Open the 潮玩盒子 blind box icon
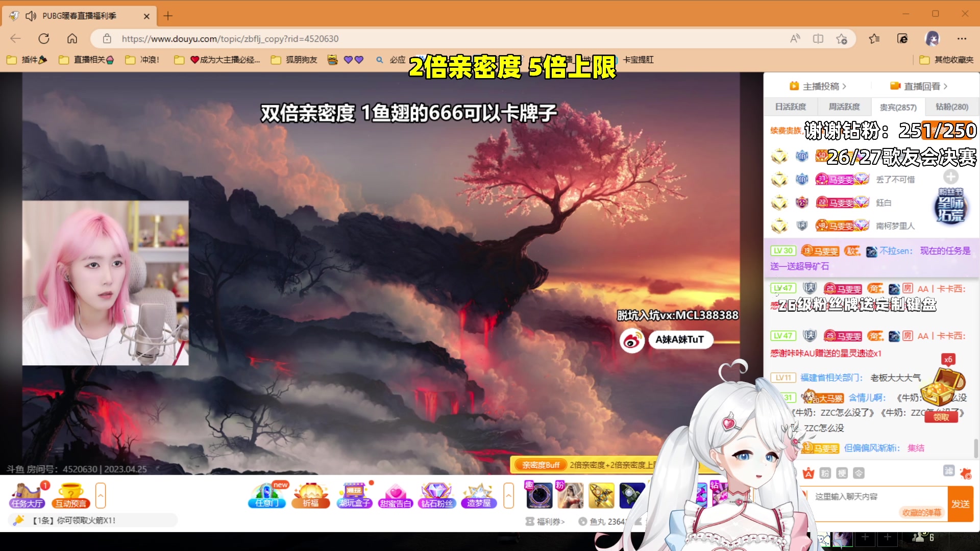This screenshot has width=980, height=551. point(354,494)
